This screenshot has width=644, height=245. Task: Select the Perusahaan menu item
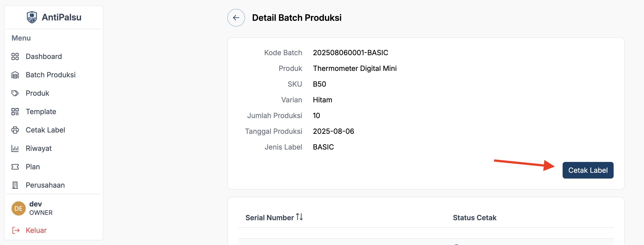pos(45,185)
